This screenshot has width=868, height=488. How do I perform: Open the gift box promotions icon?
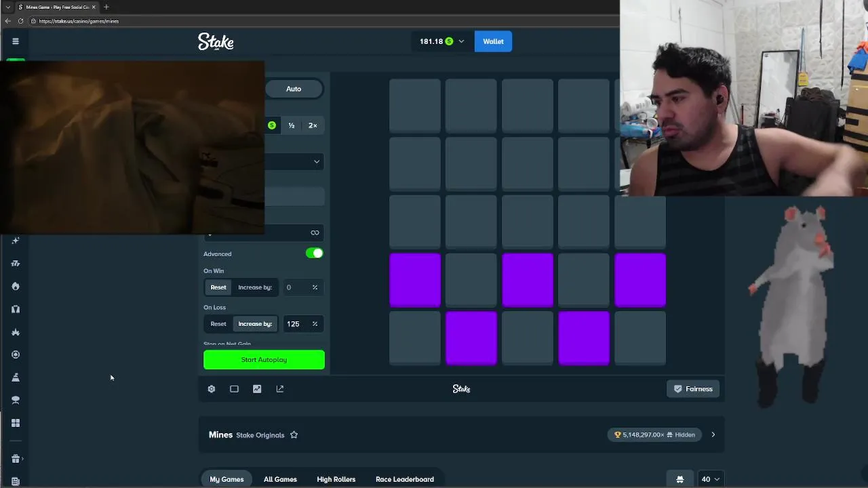click(x=16, y=459)
